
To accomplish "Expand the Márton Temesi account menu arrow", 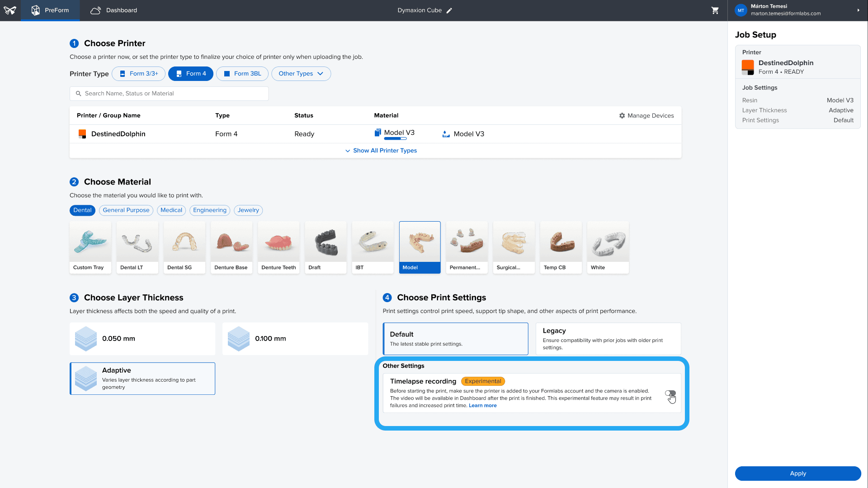I will 858,10.
